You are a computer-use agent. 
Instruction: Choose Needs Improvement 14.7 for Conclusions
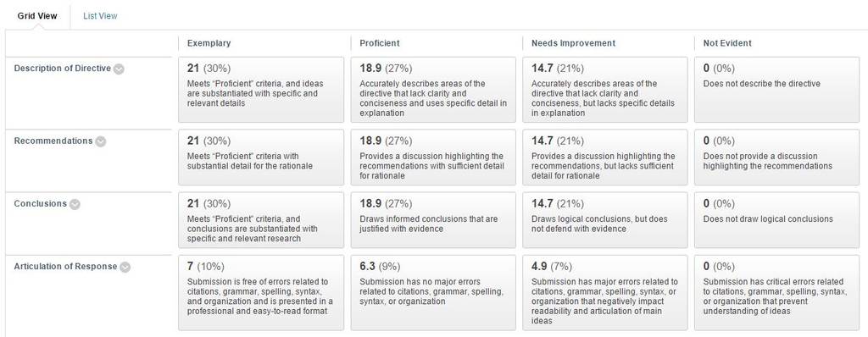(x=605, y=220)
